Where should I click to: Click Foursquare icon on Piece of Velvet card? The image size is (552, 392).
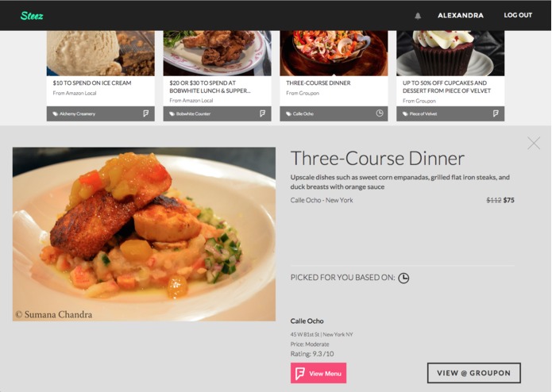click(496, 113)
